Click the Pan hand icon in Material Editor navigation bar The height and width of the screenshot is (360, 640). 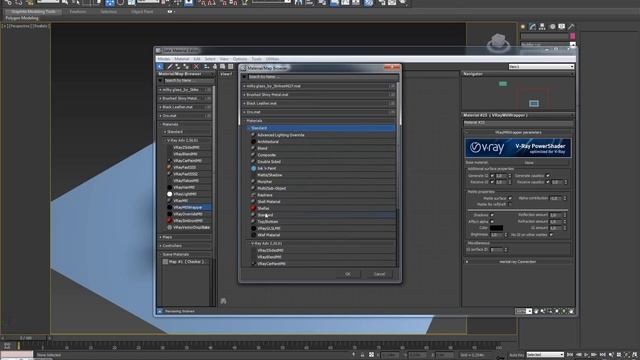click(x=536, y=311)
